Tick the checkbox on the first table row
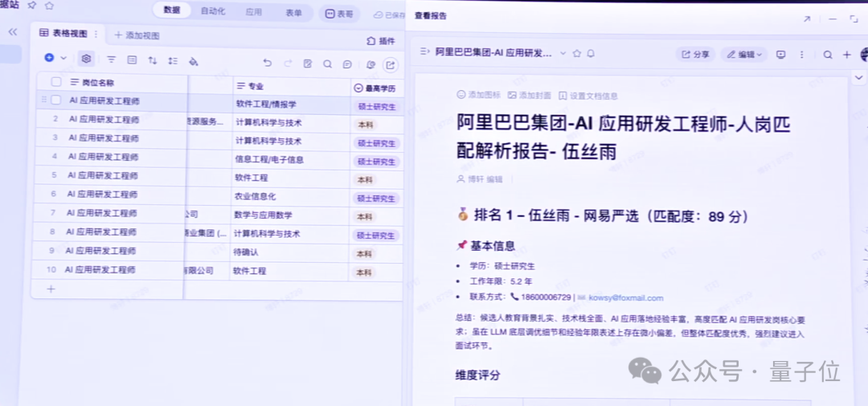The image size is (868, 406). point(55,100)
